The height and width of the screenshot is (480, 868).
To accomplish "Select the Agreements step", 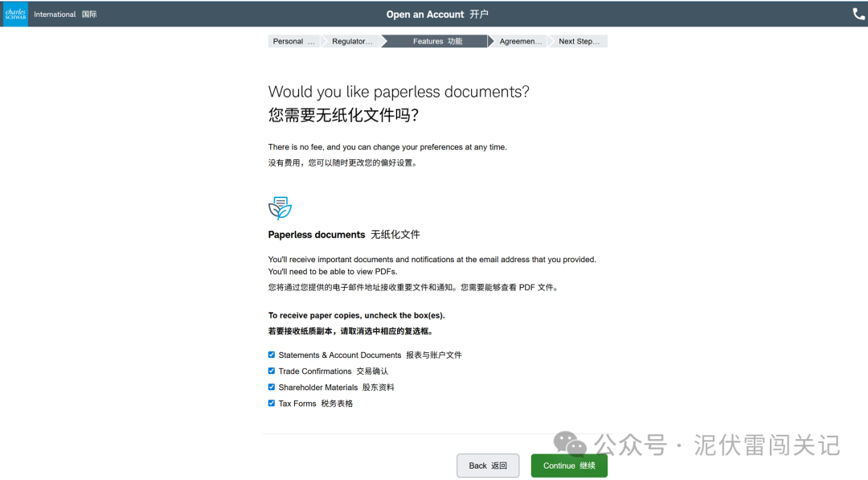I will tap(521, 40).
